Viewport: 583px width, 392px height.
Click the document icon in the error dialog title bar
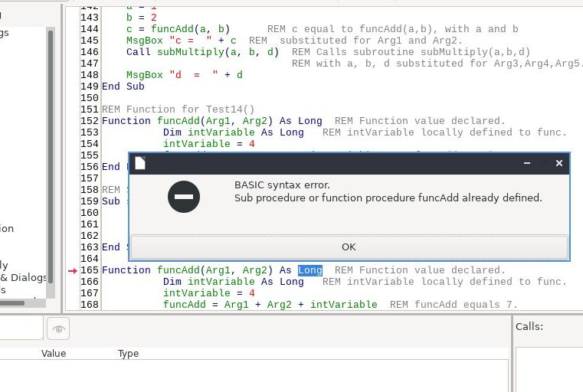point(140,163)
